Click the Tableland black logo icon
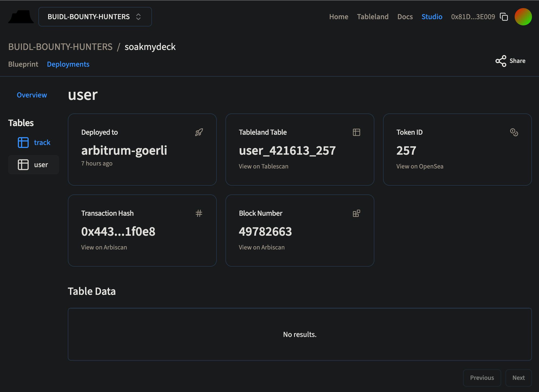539x392 pixels. (21, 17)
